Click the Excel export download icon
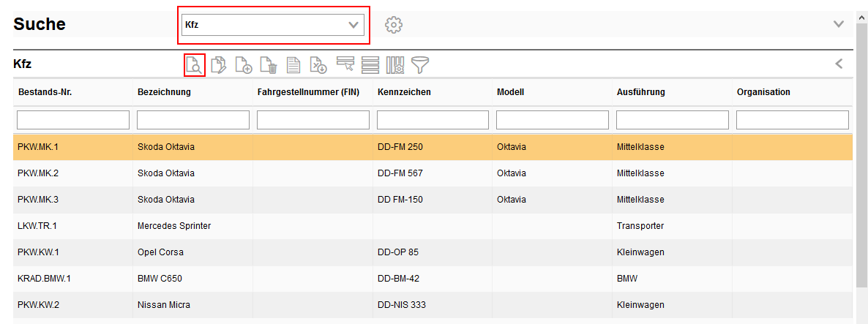 [x=318, y=65]
